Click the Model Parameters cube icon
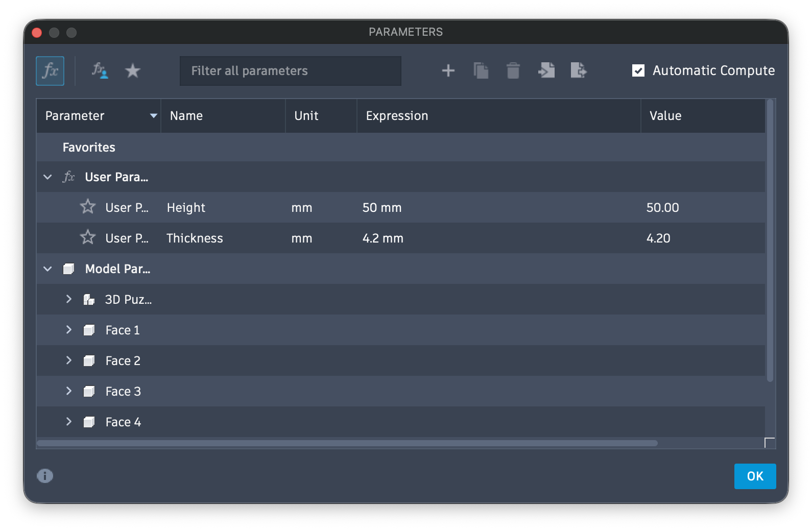 68,269
